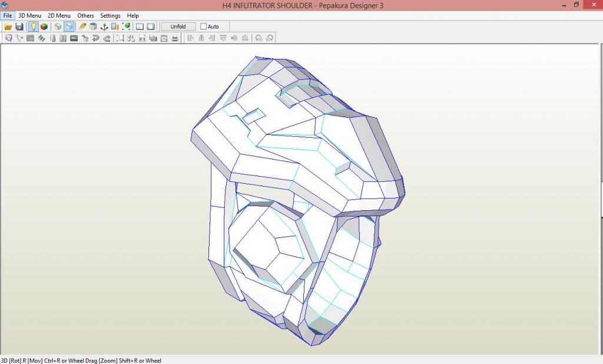Switch to the left-pane window layout icon

(140, 27)
